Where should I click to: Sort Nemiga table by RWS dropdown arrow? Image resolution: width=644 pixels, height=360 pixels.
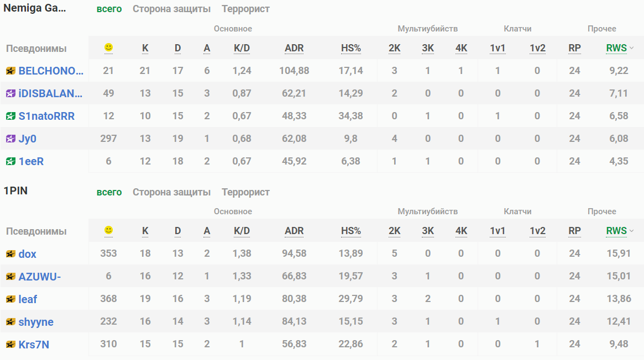click(x=631, y=48)
